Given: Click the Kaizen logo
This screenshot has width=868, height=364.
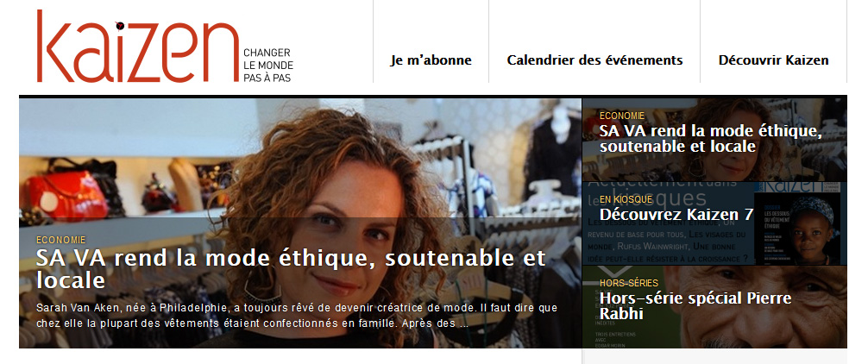Looking at the screenshot, I should (138, 46).
